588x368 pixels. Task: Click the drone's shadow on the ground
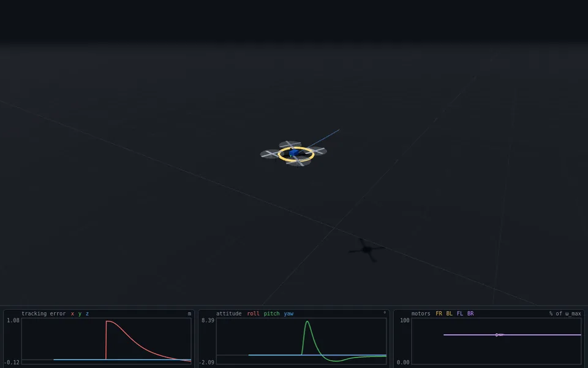[366, 250]
